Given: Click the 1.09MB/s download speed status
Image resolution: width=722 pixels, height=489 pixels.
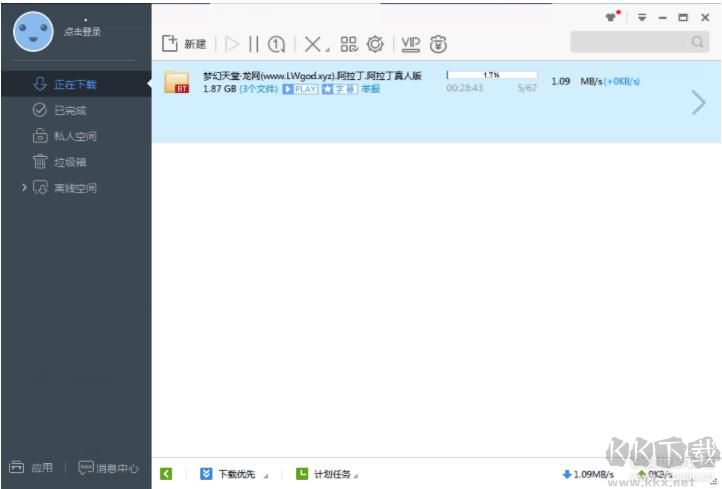Looking at the screenshot, I should (x=588, y=474).
